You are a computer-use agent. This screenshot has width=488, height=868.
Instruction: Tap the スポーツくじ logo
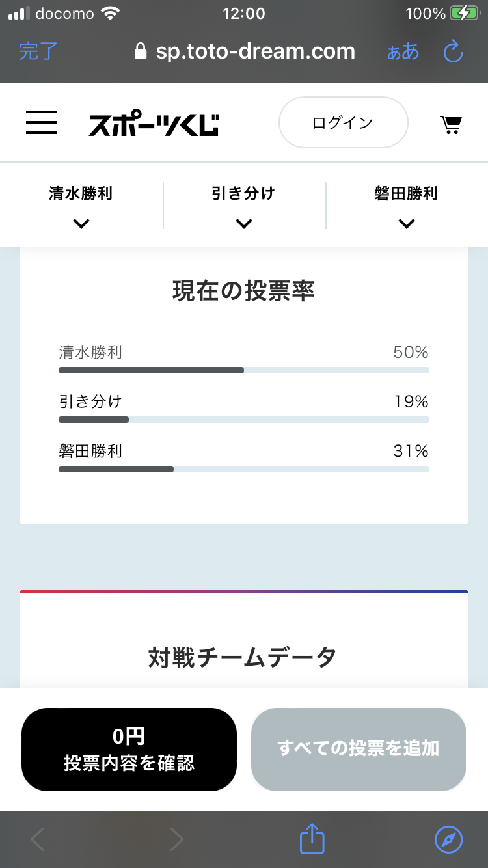(154, 124)
